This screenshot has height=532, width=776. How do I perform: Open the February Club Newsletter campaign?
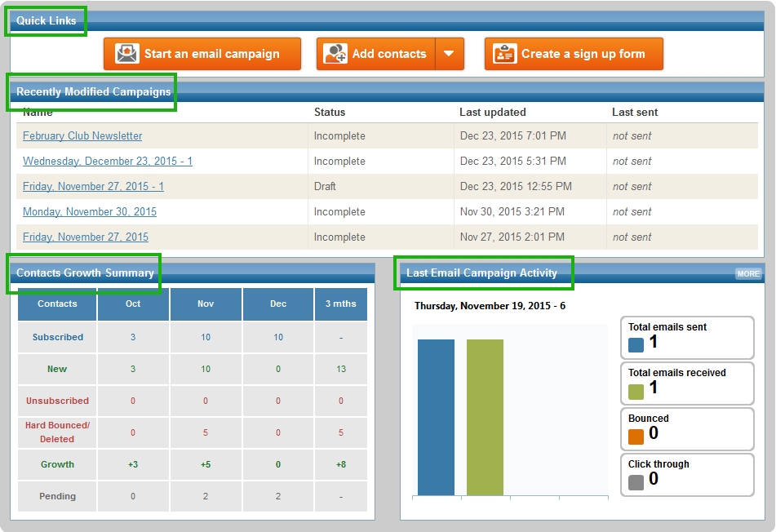click(82, 136)
